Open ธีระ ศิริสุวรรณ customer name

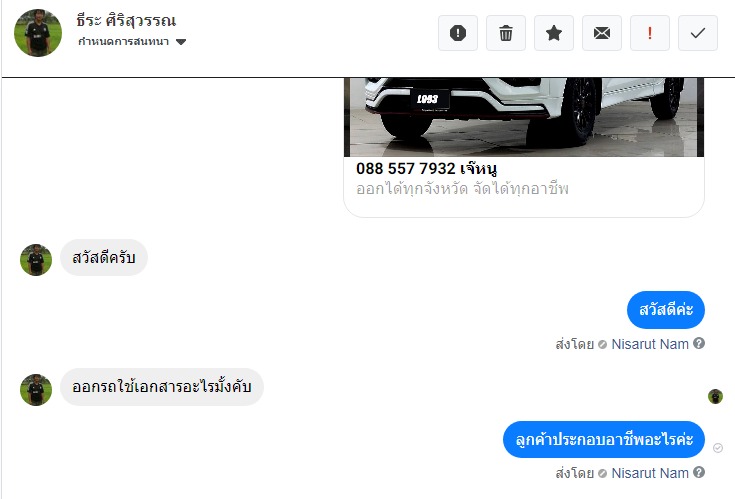click(x=126, y=21)
